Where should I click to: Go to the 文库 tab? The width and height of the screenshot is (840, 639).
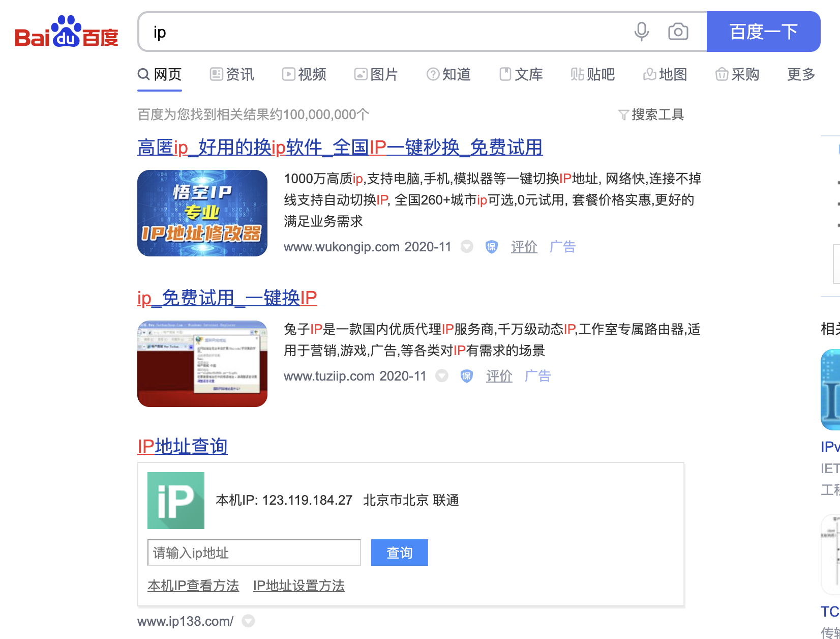[521, 74]
